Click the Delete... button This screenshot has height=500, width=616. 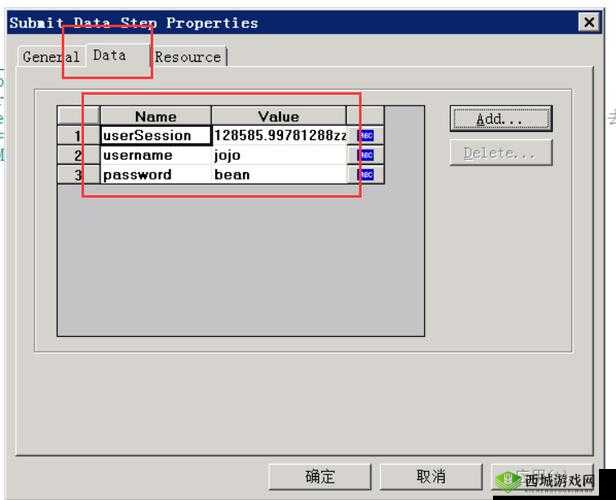click(500, 153)
